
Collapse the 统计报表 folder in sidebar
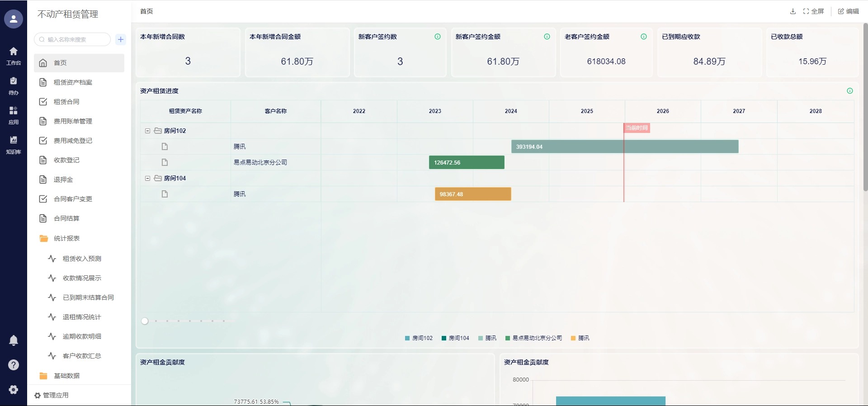[x=66, y=238]
